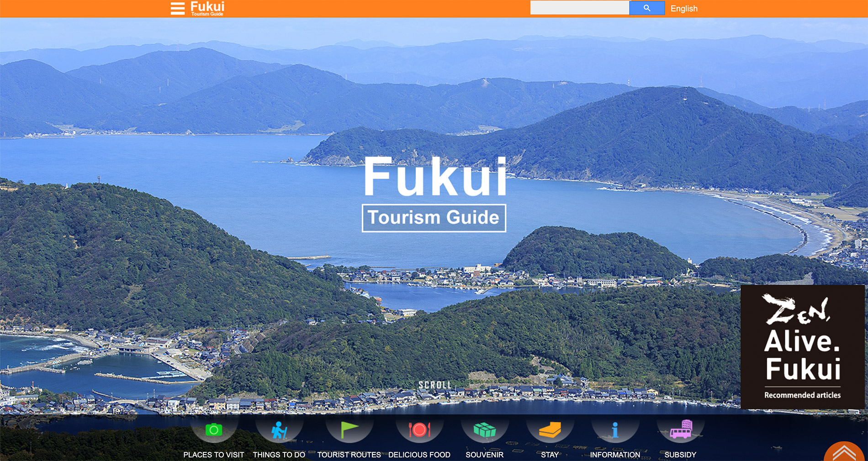Screen dimensions: 868x461
Task: Click inside the search input field
Action: coord(579,7)
